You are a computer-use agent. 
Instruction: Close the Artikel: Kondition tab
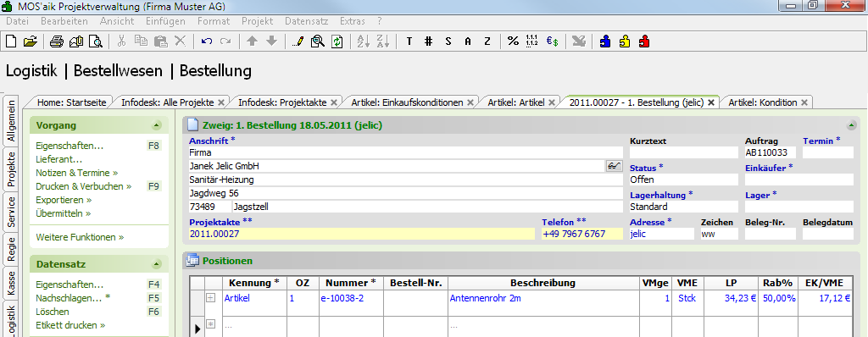[x=804, y=102]
